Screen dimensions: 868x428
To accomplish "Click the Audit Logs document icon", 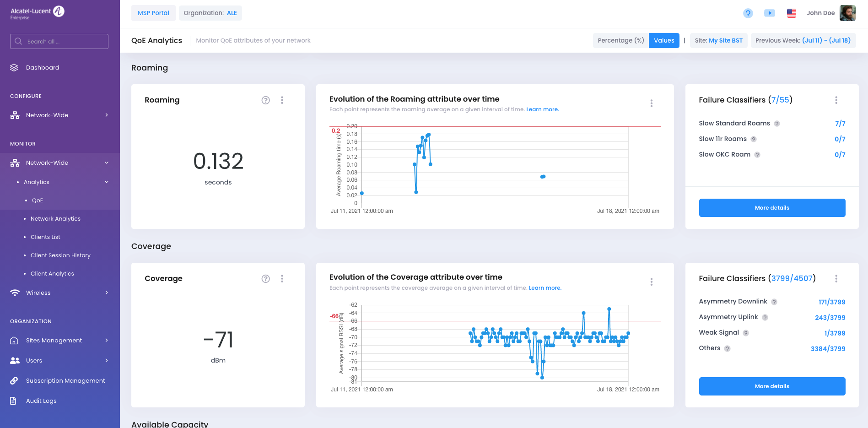I will [x=13, y=401].
